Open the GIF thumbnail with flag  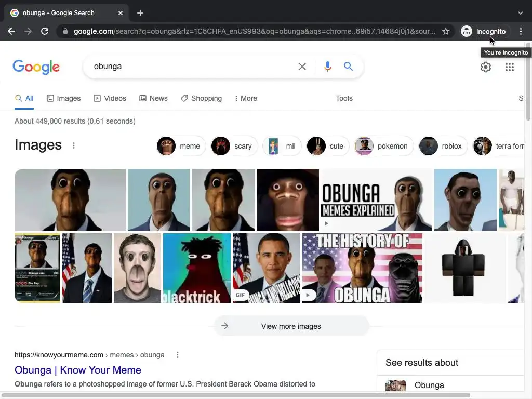pos(267,268)
